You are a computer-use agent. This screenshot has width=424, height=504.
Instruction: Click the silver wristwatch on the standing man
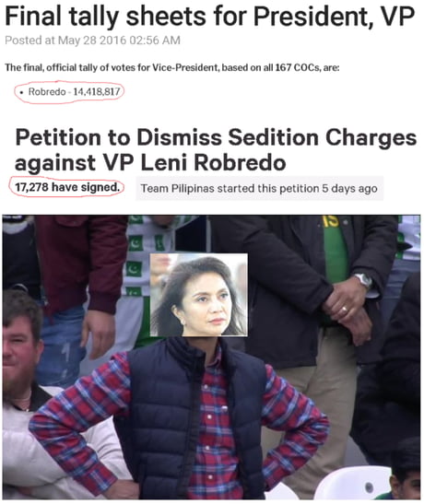[363, 281]
